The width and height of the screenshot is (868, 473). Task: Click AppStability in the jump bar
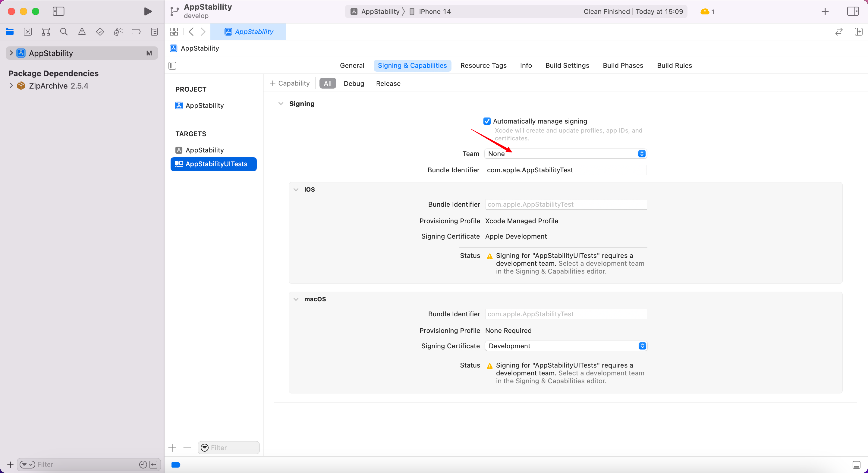194,48
